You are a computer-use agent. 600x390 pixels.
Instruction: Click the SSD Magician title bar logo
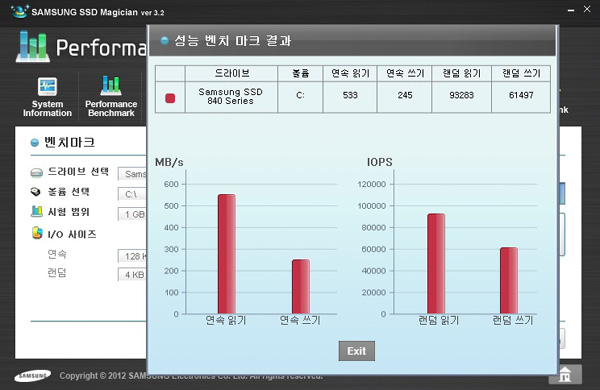19,11
